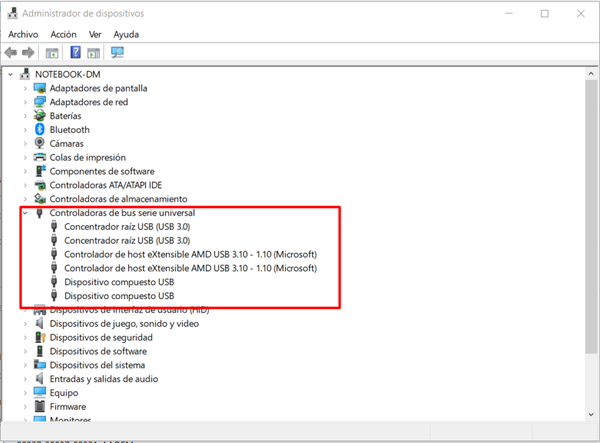600x443 pixels.
Task: Click the Controladoras de almacenamiento icon
Action: (x=40, y=199)
